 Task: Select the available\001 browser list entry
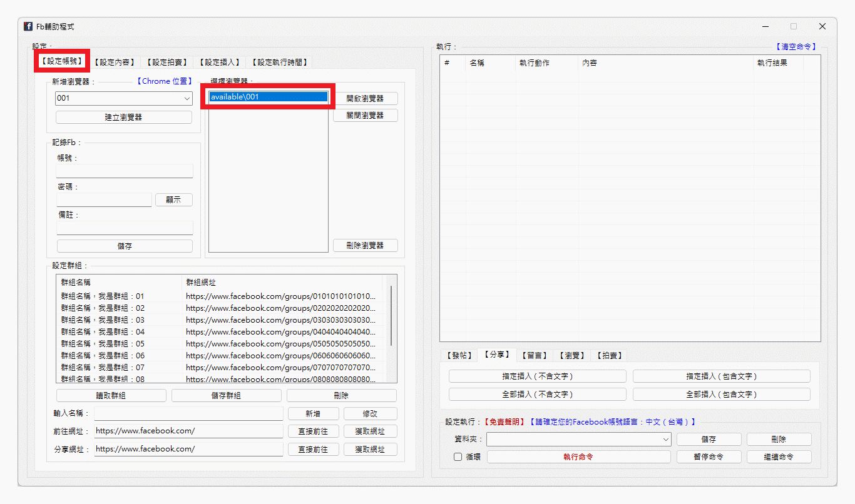[x=267, y=96]
